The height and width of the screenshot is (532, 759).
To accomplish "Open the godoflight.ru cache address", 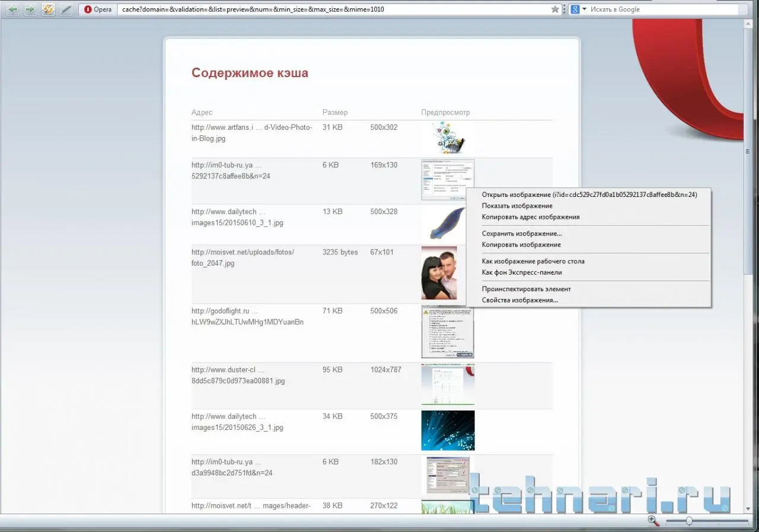I will [x=248, y=317].
